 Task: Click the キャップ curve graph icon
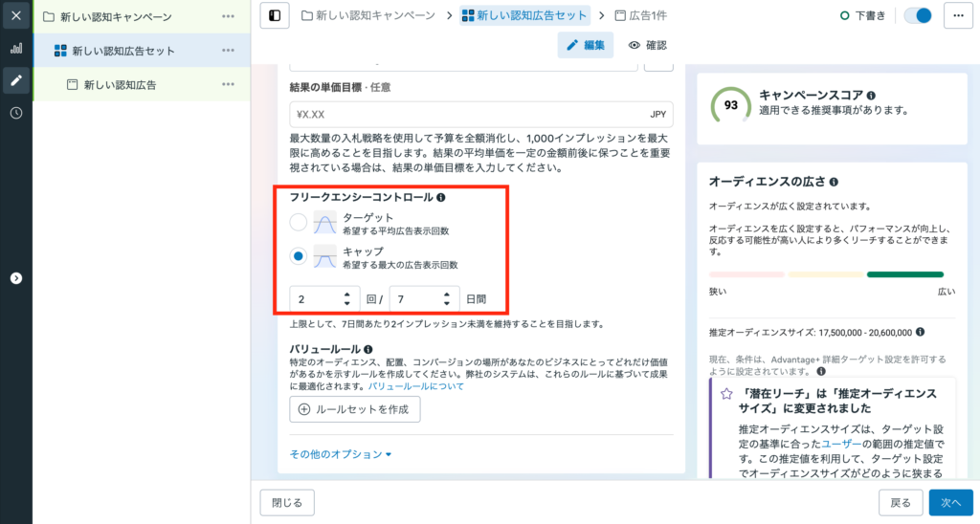click(x=325, y=256)
